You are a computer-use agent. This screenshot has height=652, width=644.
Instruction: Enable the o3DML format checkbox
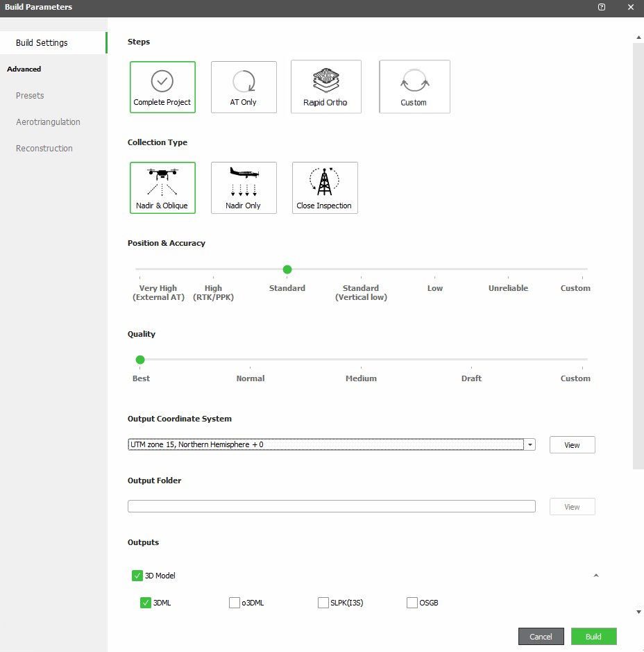click(235, 603)
